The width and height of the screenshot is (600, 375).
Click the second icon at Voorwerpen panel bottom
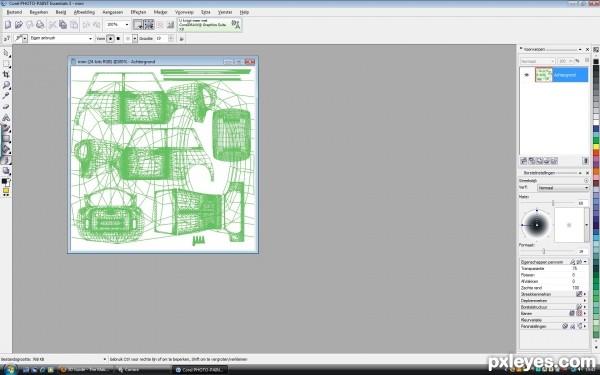click(532, 161)
